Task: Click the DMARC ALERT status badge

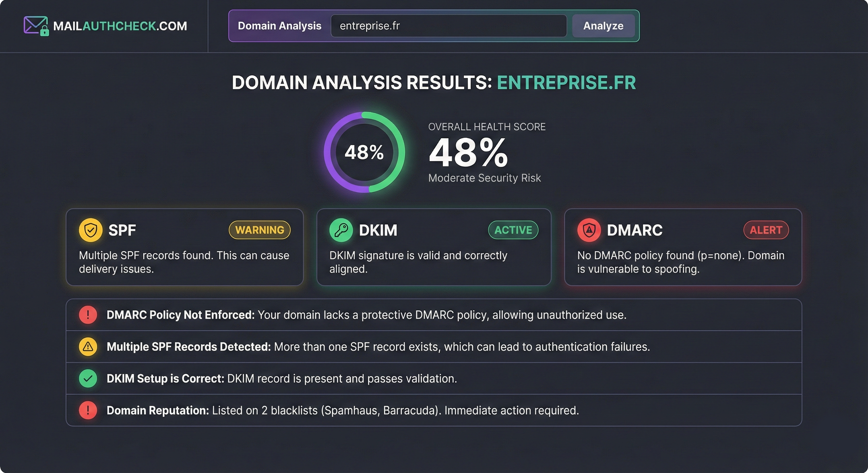Action: click(x=766, y=230)
